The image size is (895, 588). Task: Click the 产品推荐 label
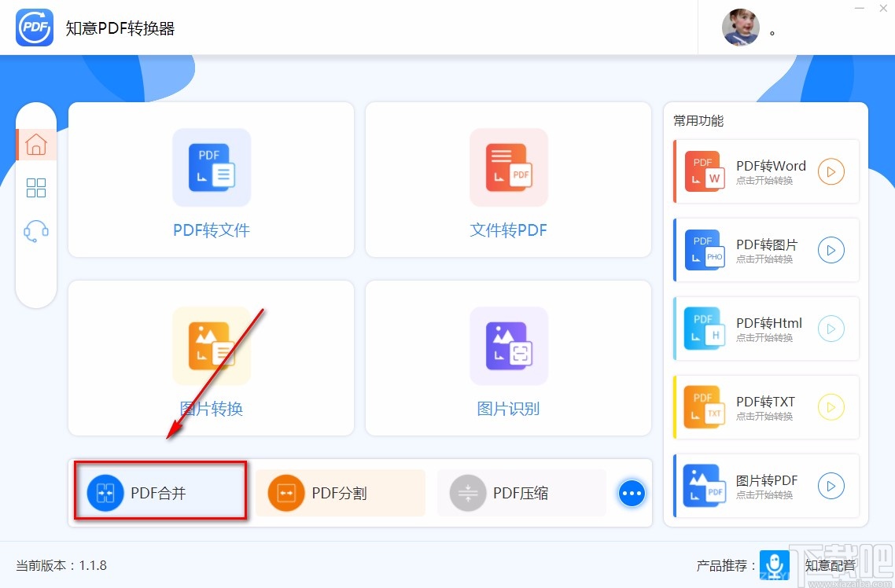726,566
